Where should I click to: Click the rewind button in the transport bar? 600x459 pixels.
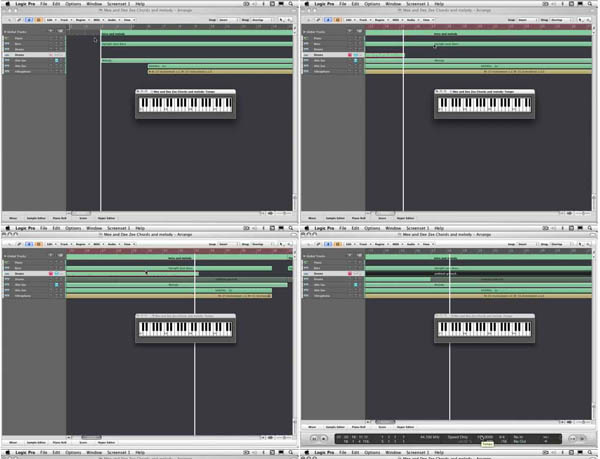311,438
